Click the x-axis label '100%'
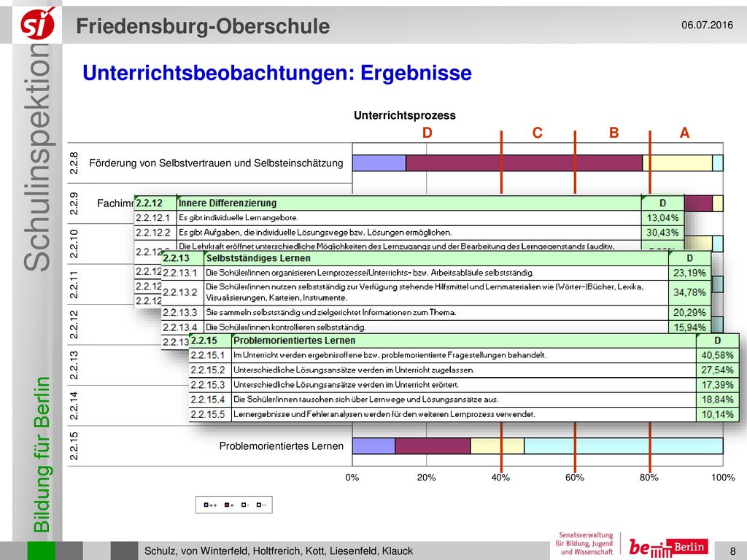 pos(723,477)
